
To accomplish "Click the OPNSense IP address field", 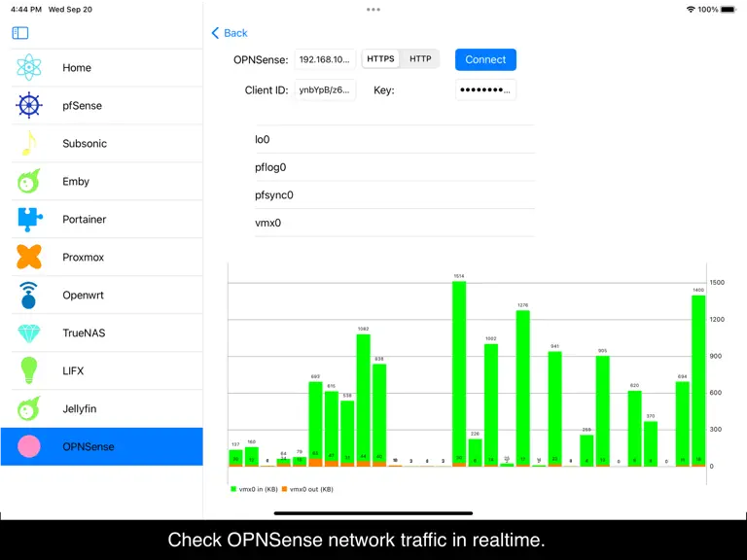I will pyautogui.click(x=325, y=59).
